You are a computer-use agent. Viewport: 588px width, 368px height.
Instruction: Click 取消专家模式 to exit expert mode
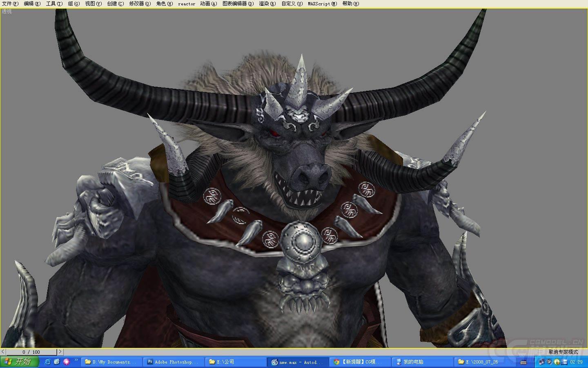pos(563,352)
